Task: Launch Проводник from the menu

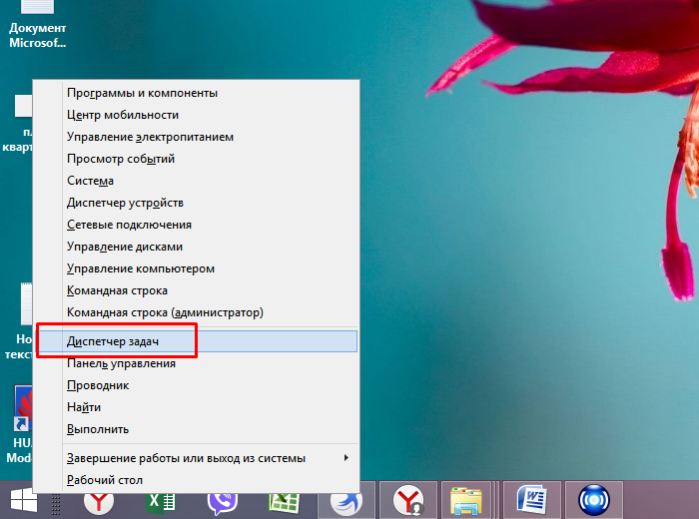Action: click(196, 385)
